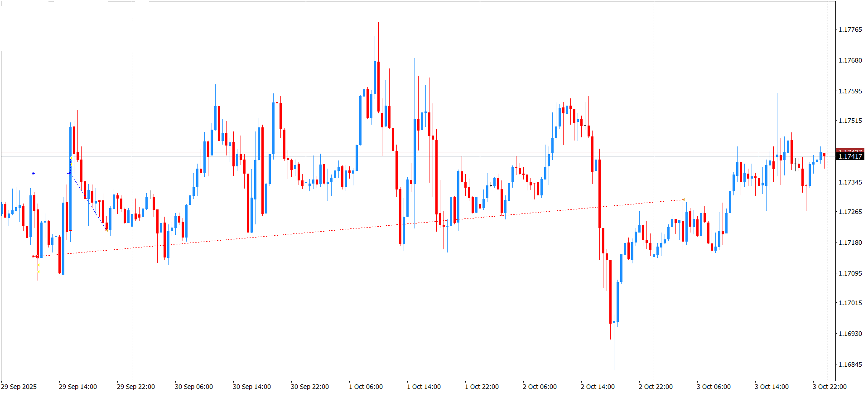This screenshot has height=393, width=868.
Task: Click the 3 Oct 06:00 time label
Action: 714,387
